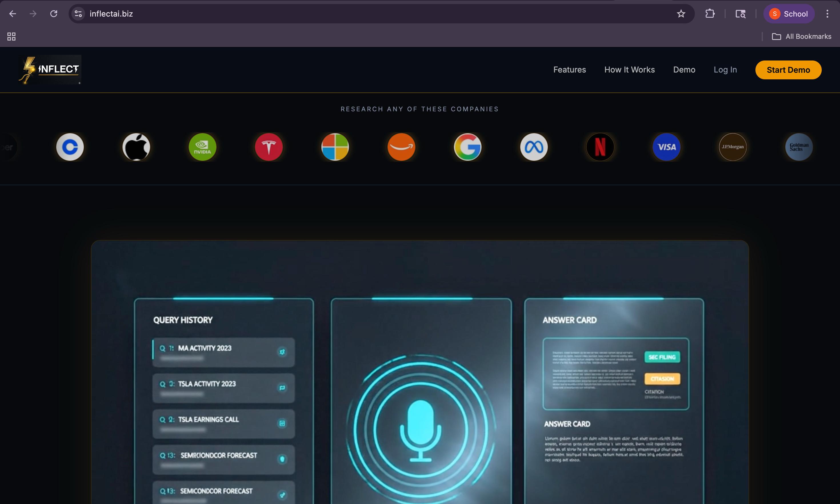This screenshot has height=504, width=840.
Task: Click the Netflix logo icon
Action: click(600, 147)
